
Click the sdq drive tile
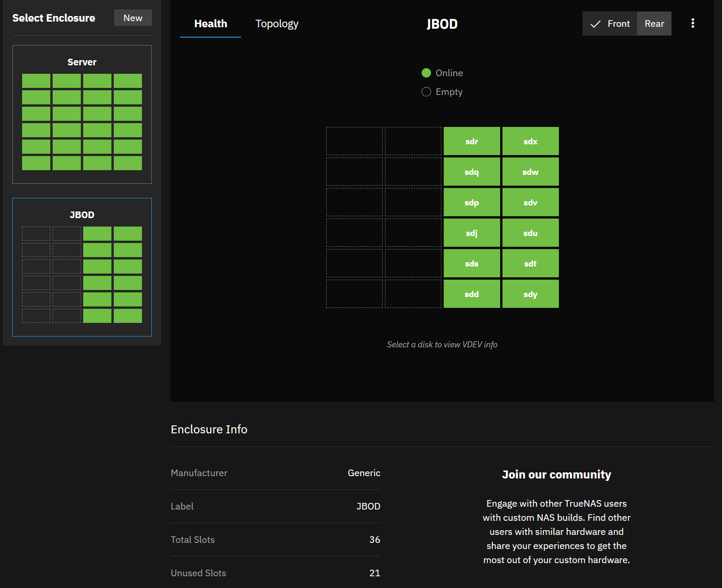tap(471, 172)
